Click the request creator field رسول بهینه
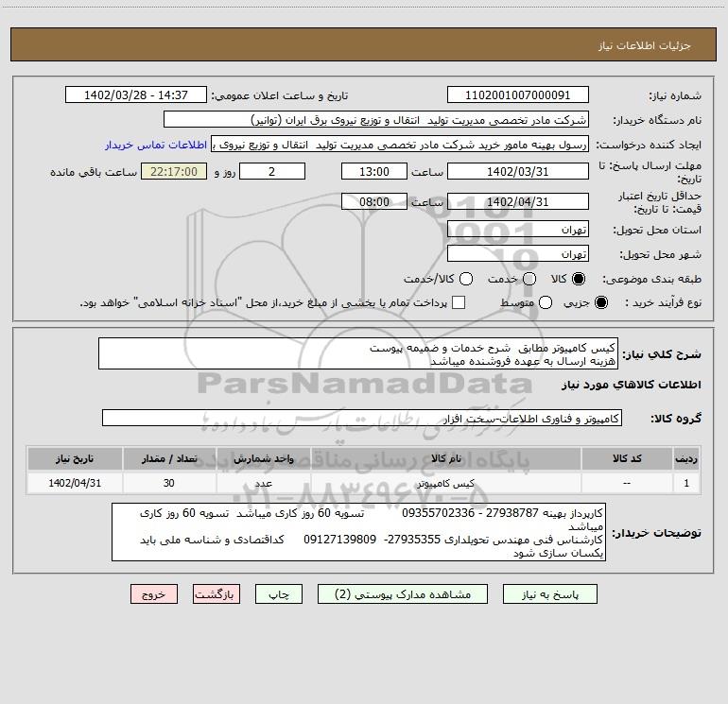Screen dimensions: 728x704 (400, 145)
